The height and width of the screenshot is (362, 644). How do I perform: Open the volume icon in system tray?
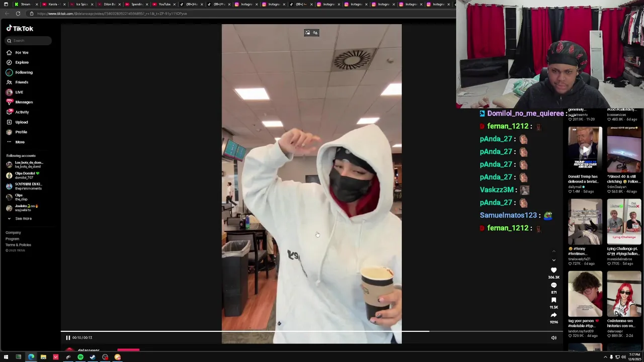click(x=623, y=357)
